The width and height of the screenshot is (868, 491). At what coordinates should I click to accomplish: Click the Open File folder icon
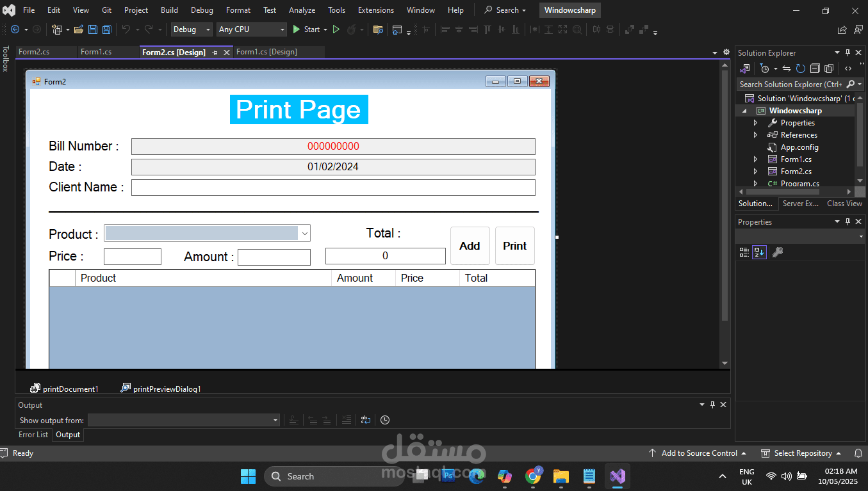click(x=79, y=29)
